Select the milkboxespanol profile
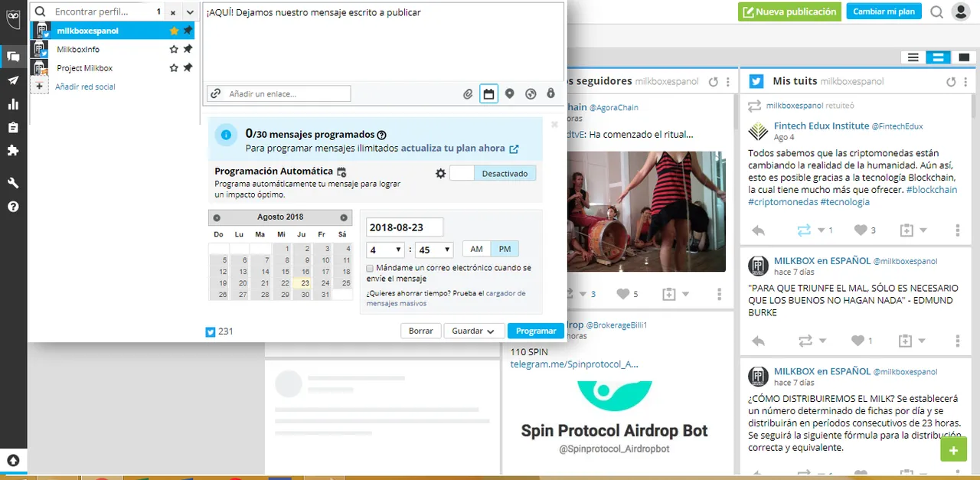Viewport: 980px width, 480px height. point(112,31)
